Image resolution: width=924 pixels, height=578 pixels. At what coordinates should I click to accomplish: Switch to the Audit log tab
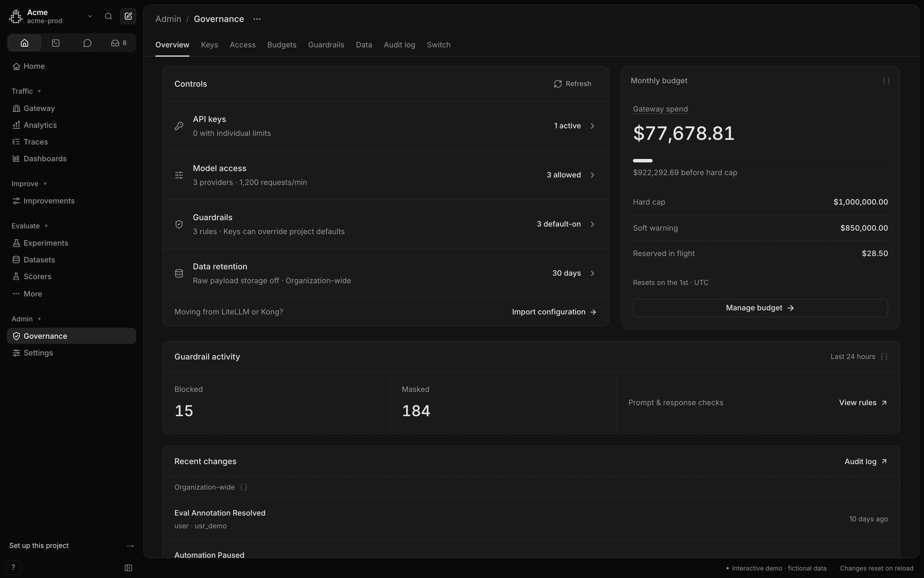tap(399, 45)
